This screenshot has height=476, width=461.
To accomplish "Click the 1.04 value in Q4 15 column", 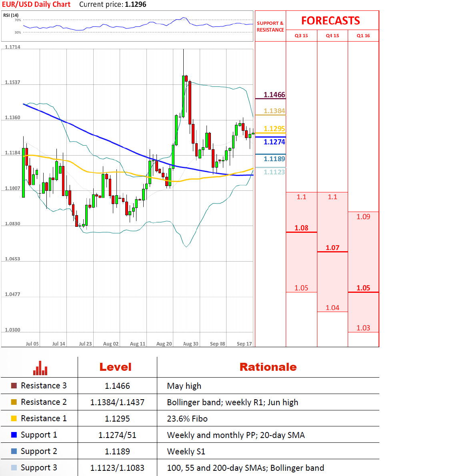I will tap(333, 308).
